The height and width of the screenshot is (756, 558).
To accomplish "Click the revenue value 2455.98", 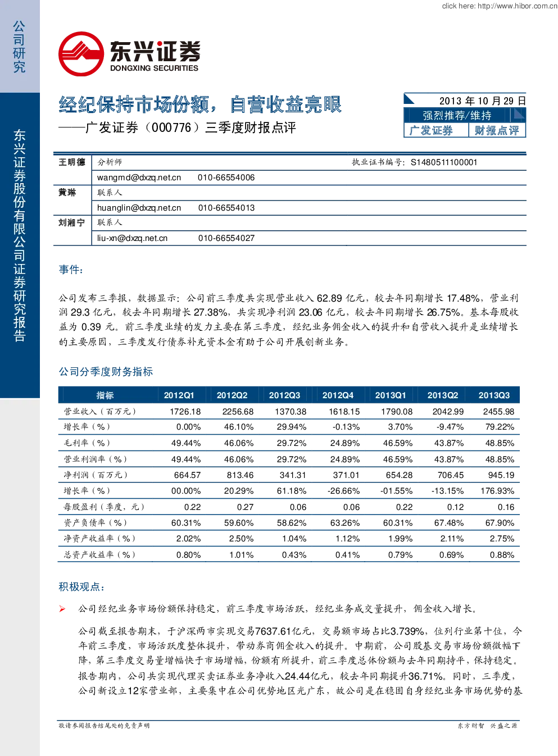I will [498, 412].
